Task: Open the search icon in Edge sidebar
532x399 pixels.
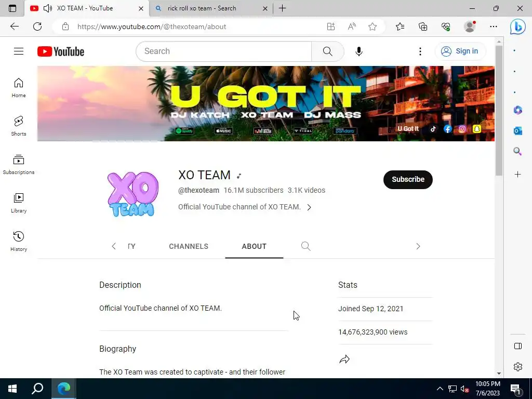Action: (518, 151)
